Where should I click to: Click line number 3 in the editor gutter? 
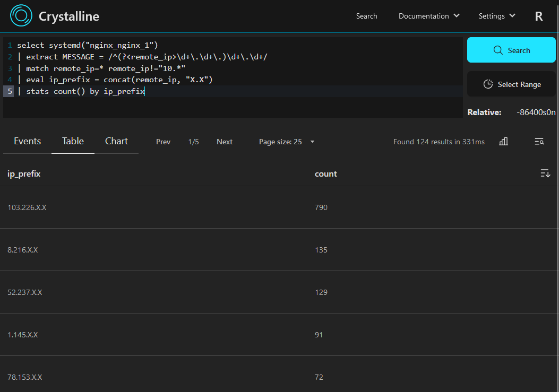(x=10, y=68)
